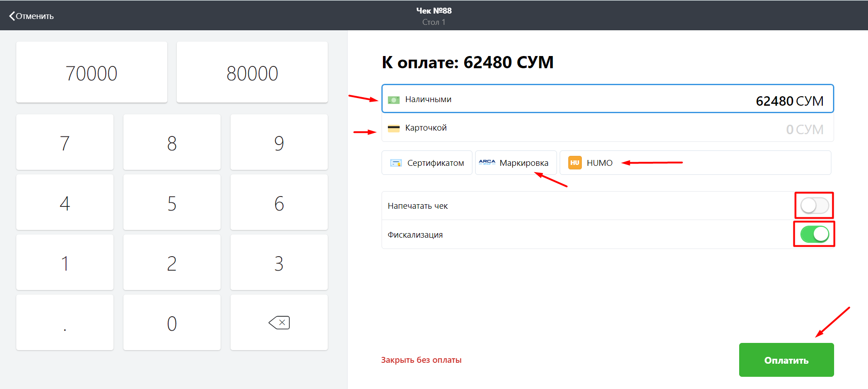Click the backspace delete key icon

pyautogui.click(x=279, y=323)
